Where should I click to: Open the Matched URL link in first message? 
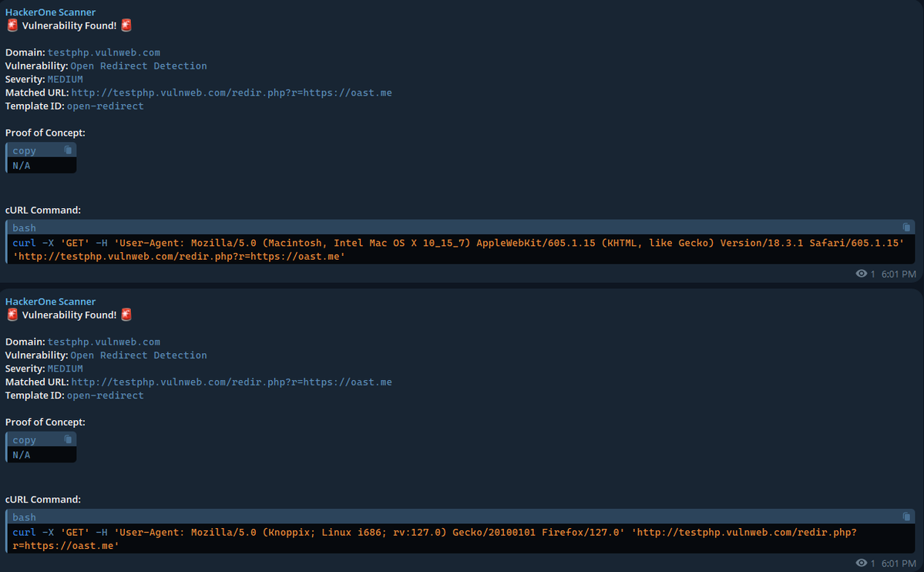pos(232,93)
